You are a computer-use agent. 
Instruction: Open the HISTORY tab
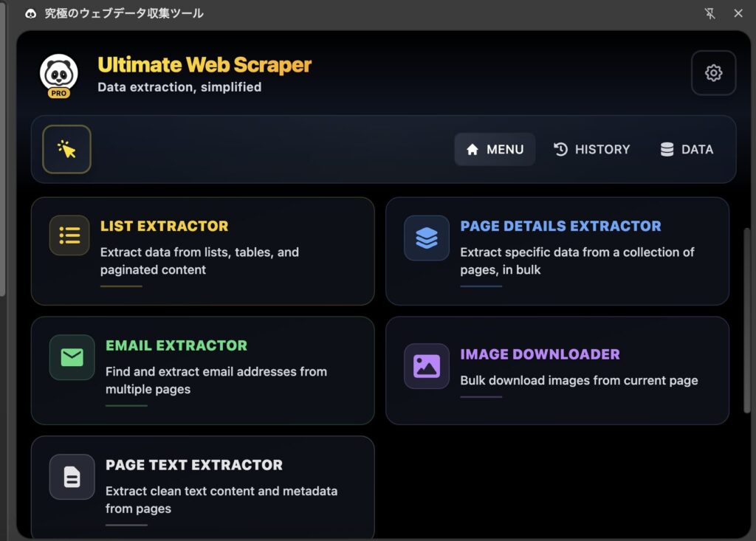click(592, 149)
